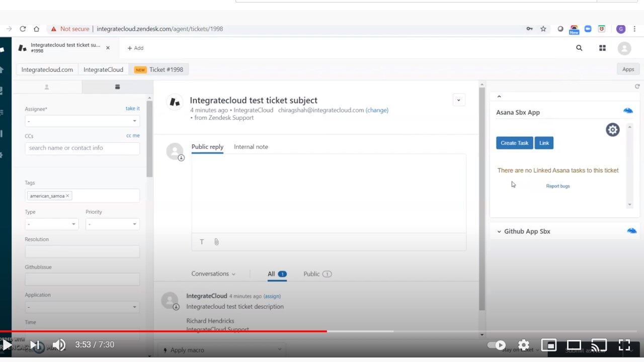Bookmark this page with star icon
This screenshot has width=644, height=362.
[x=543, y=29]
